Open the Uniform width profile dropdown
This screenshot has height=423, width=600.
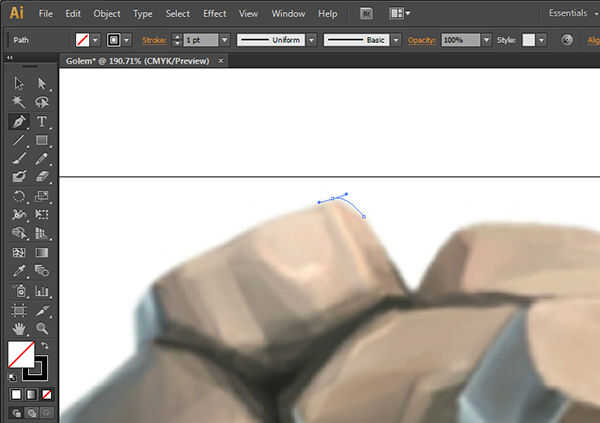(311, 40)
